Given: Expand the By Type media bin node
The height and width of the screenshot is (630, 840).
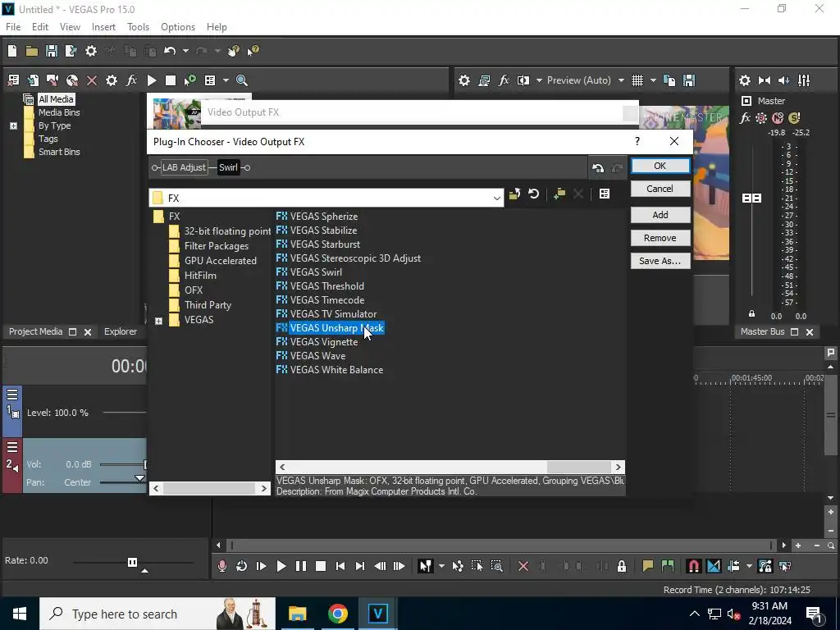Looking at the screenshot, I should tap(13, 126).
